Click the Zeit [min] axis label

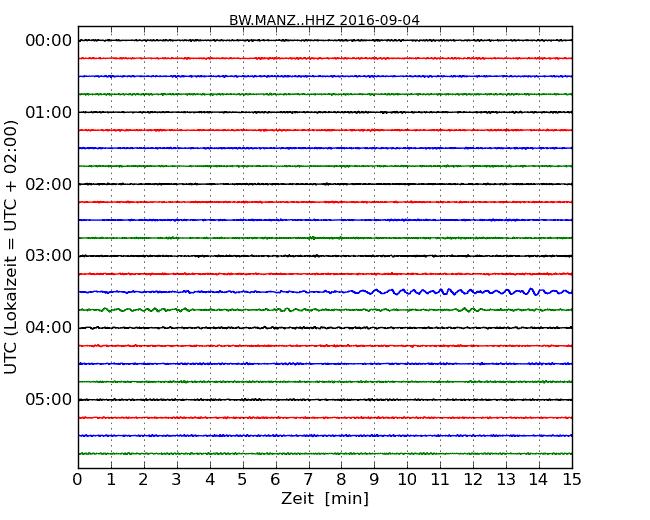coord(325,498)
